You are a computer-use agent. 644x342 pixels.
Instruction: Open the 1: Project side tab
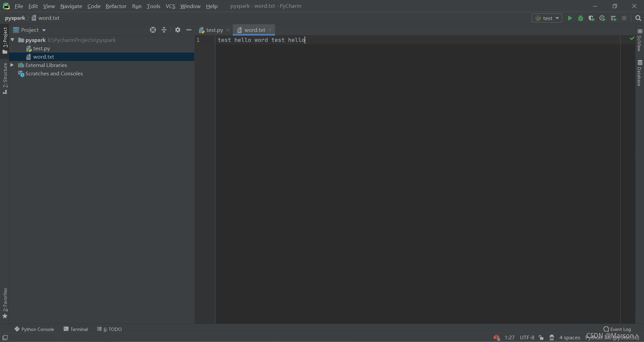[x=5, y=40]
